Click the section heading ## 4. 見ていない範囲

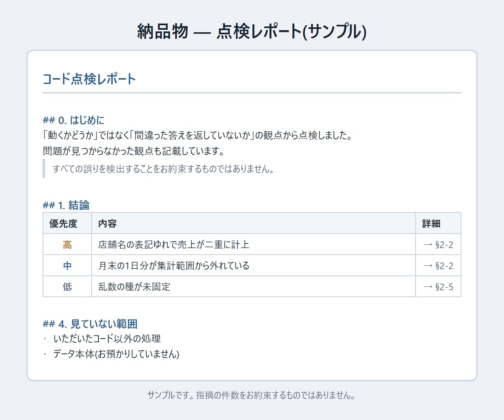click(x=90, y=324)
